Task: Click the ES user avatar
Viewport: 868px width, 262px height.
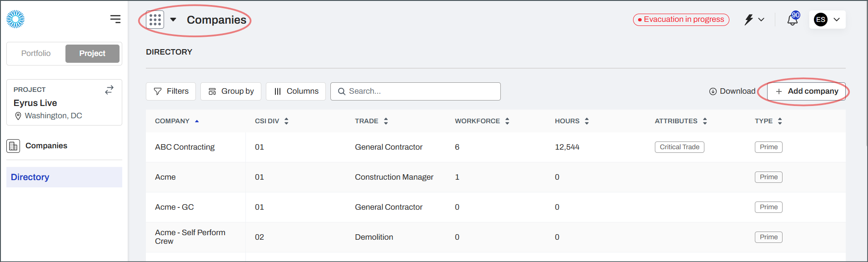Action: point(820,20)
